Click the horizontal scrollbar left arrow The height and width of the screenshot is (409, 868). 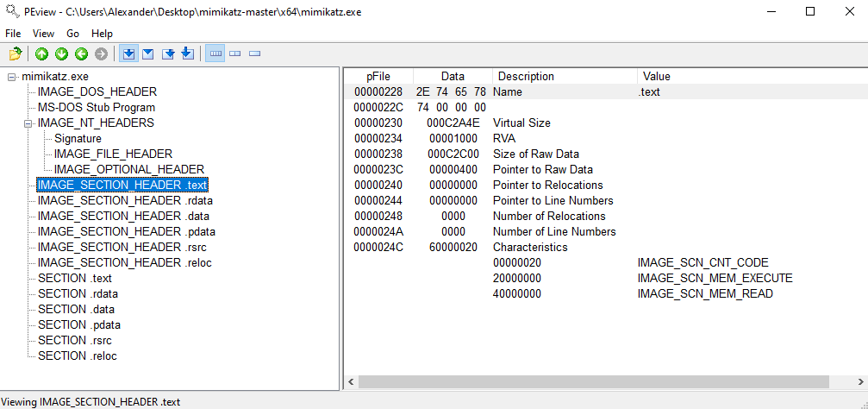click(x=351, y=382)
